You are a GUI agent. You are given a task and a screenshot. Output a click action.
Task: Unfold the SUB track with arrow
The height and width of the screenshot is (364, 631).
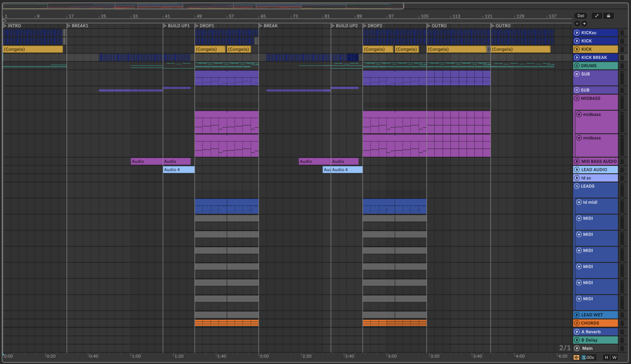point(577,74)
